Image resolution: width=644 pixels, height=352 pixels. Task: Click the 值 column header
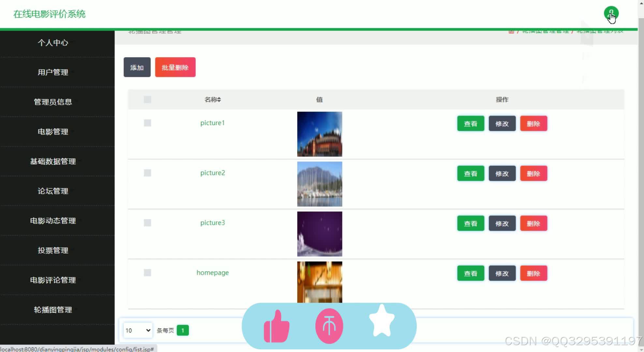(x=319, y=99)
